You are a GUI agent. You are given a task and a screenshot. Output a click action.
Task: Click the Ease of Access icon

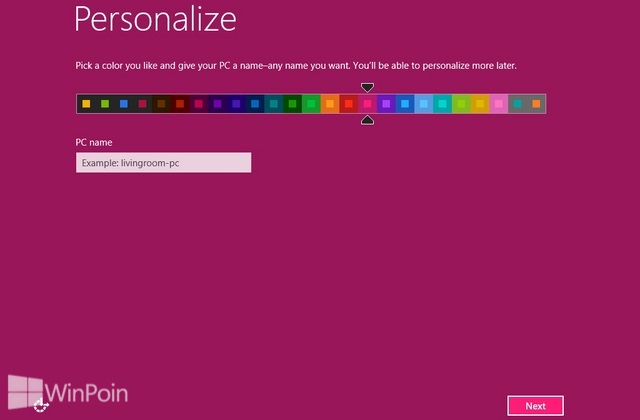point(41,405)
